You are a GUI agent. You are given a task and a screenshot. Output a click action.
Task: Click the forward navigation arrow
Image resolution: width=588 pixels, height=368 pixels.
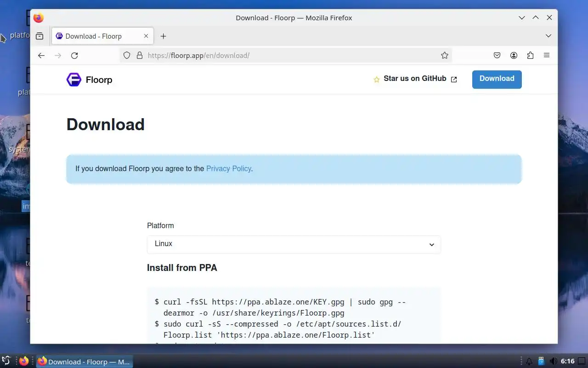click(58, 55)
